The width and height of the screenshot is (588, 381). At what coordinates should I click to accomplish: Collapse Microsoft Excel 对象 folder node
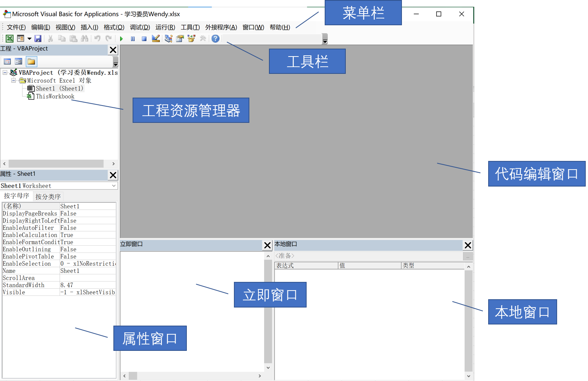[14, 80]
